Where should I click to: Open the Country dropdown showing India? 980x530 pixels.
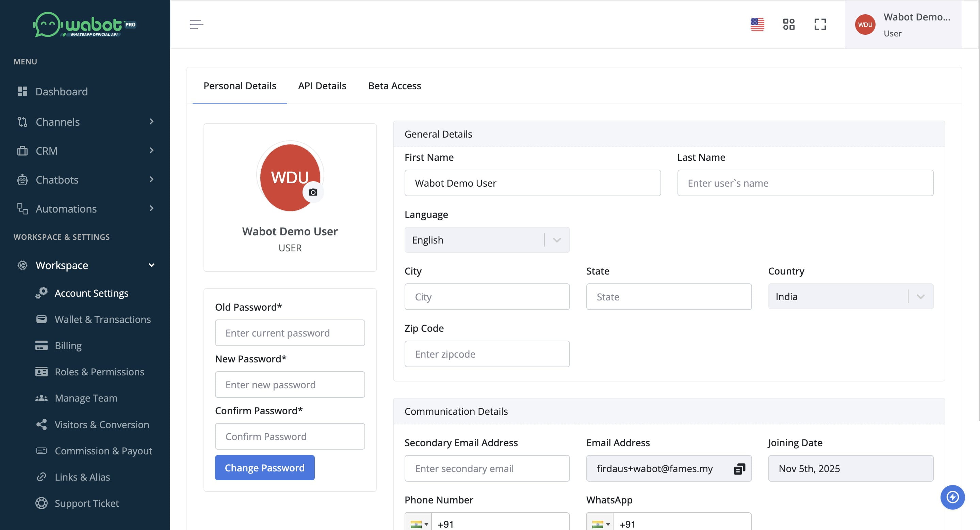coord(850,297)
